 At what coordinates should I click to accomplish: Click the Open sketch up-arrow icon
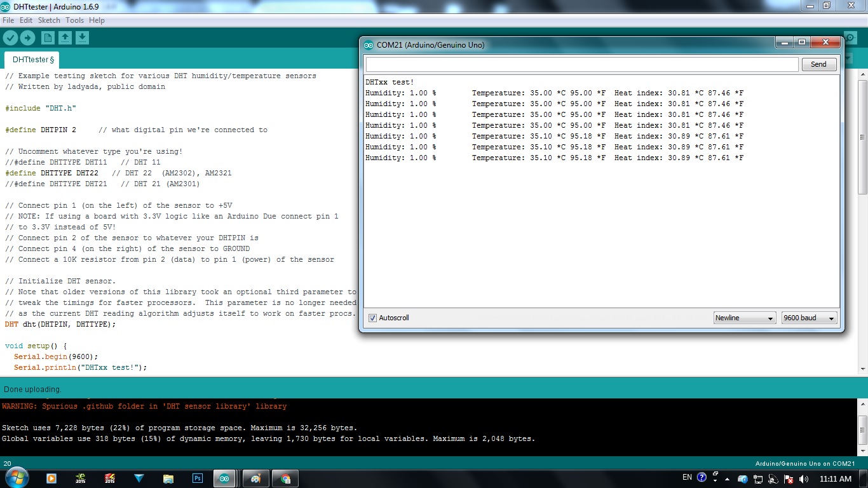tap(65, 38)
